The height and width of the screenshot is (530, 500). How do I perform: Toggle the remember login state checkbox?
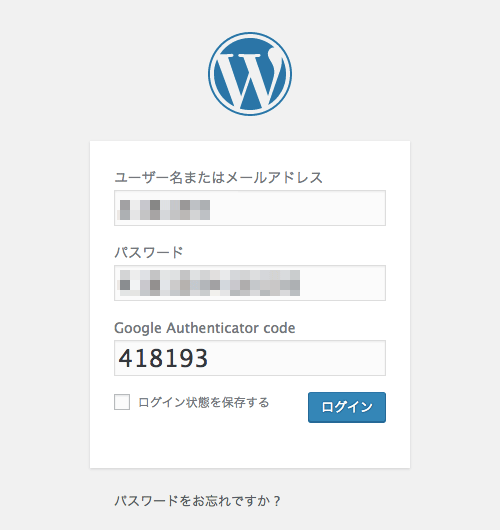tap(122, 402)
